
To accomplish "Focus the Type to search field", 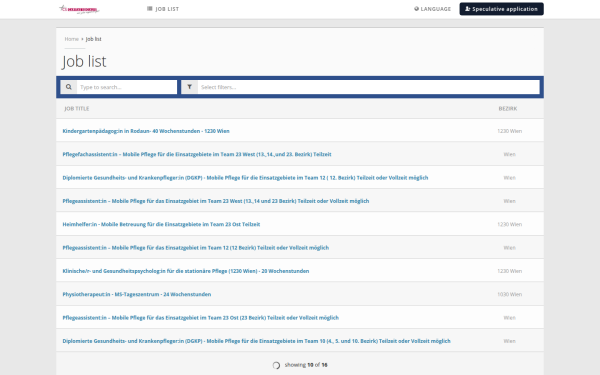I will 127,87.
